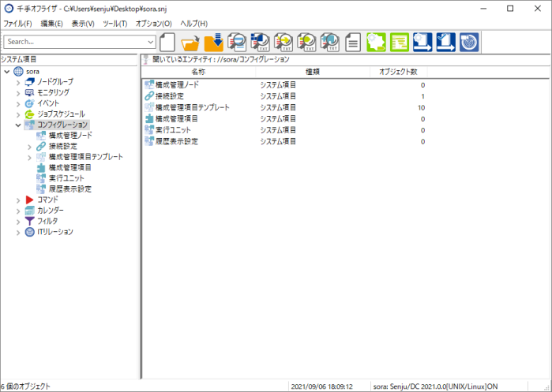Click the sora globe icon in the tree
This screenshot has height=392, width=552.
pyautogui.click(x=18, y=71)
